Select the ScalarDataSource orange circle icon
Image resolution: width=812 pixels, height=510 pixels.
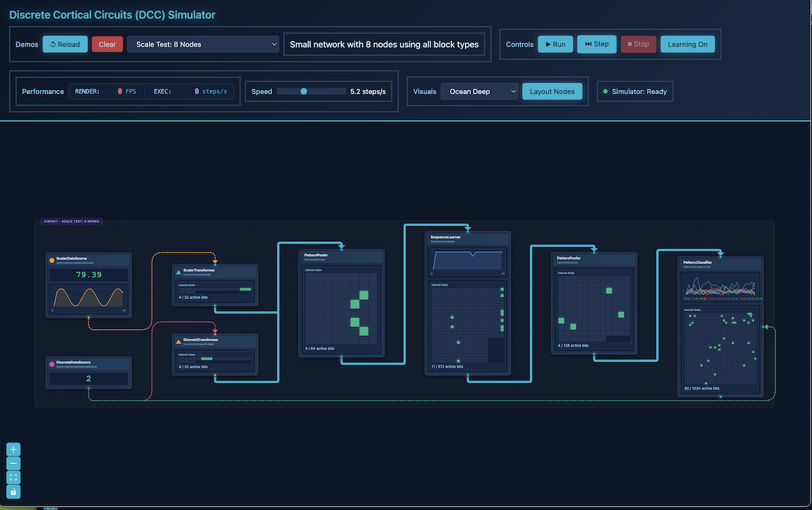52,259
